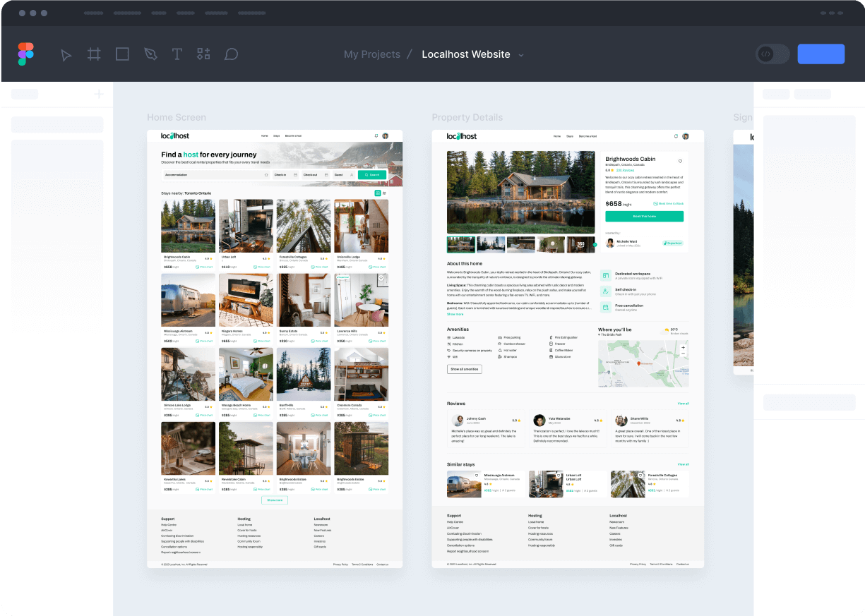This screenshot has width=865, height=616.
Task: Select the Frame tool
Action: tap(94, 54)
